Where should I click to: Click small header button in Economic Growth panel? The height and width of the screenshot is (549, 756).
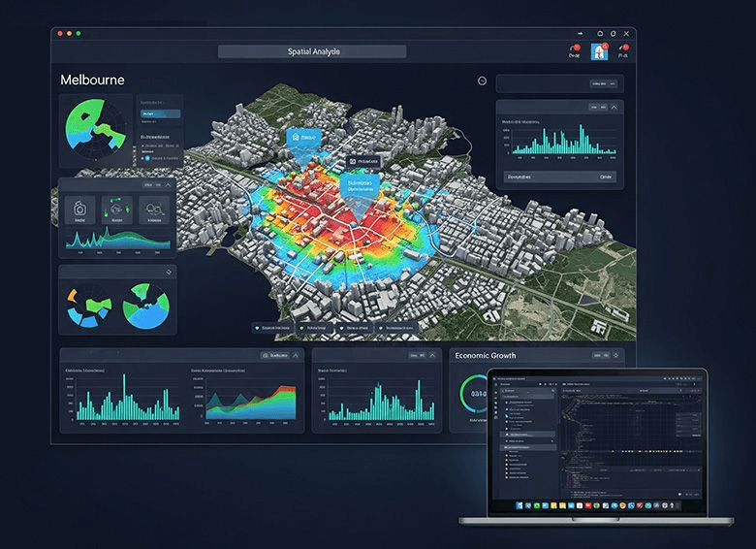[x=601, y=356]
